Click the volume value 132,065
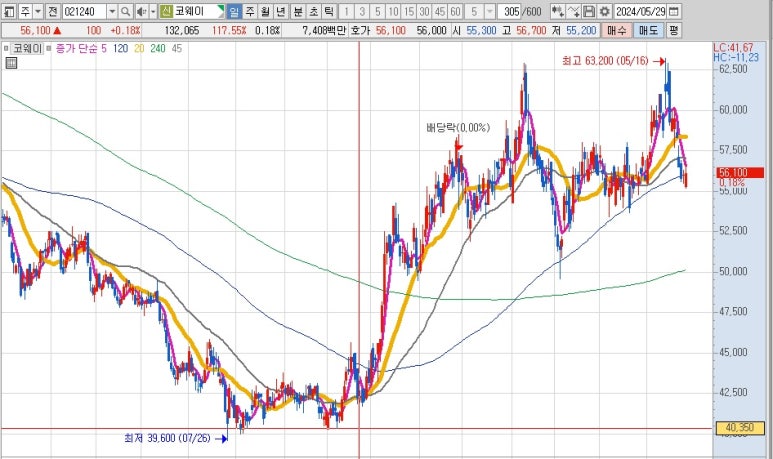 click(x=182, y=31)
